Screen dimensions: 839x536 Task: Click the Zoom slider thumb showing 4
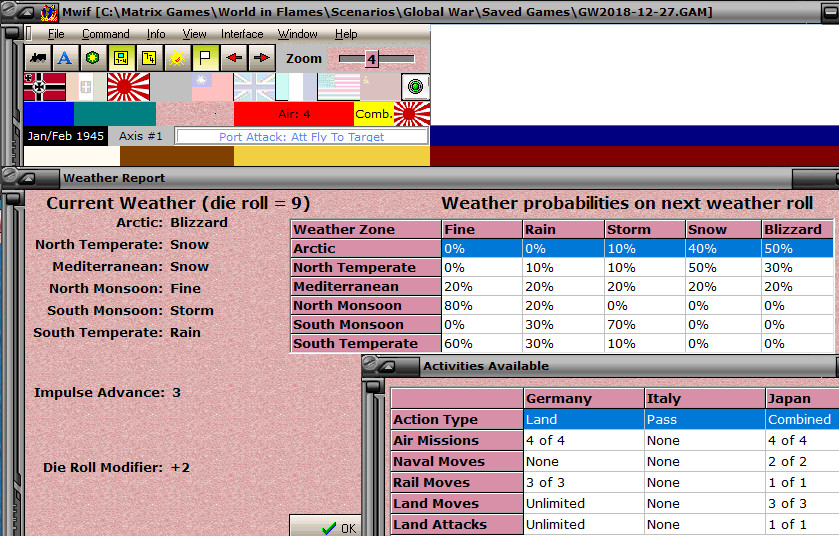click(x=371, y=59)
